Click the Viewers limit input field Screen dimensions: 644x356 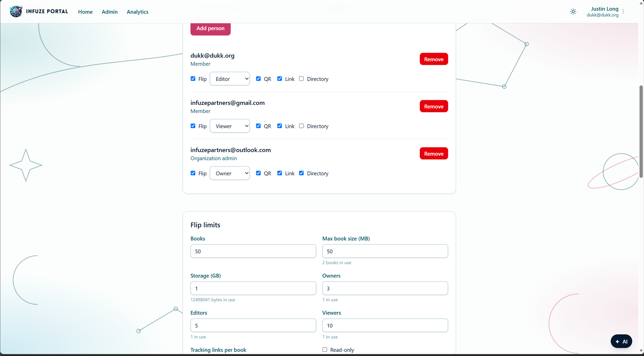click(x=385, y=325)
